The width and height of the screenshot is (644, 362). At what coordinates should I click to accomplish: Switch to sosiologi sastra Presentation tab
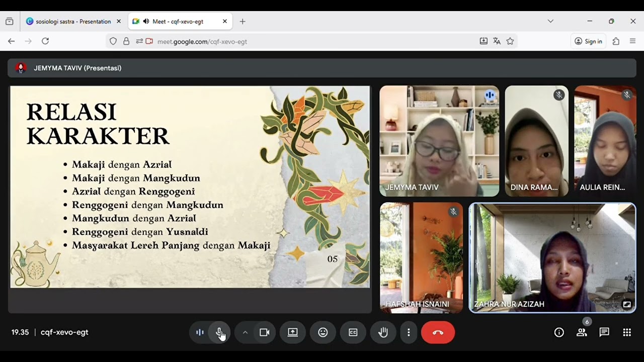point(73,22)
